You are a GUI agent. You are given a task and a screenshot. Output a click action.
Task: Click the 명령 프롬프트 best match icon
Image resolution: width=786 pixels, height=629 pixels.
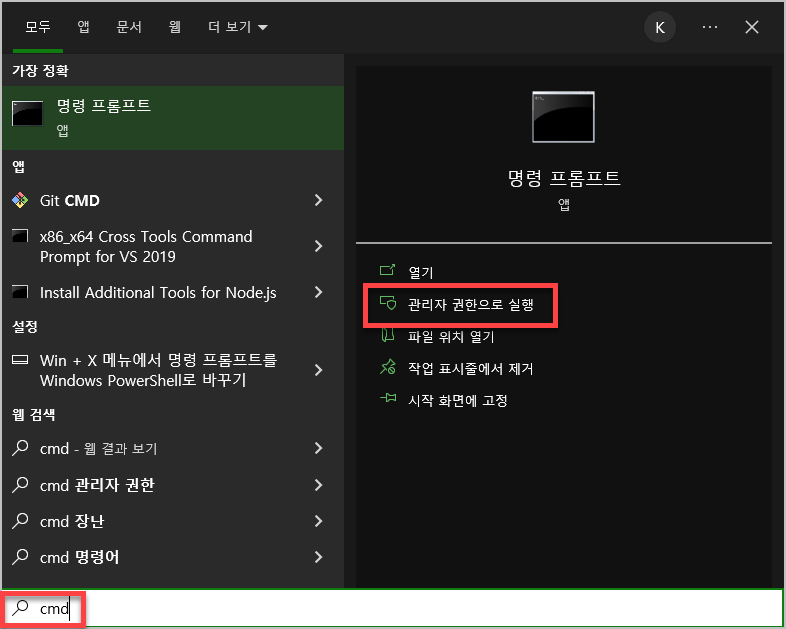click(x=28, y=114)
